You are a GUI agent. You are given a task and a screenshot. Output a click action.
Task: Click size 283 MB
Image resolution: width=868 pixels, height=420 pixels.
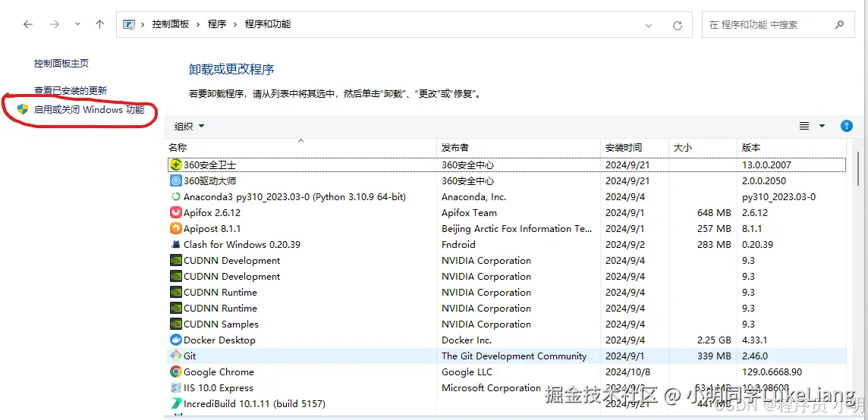pyautogui.click(x=714, y=244)
